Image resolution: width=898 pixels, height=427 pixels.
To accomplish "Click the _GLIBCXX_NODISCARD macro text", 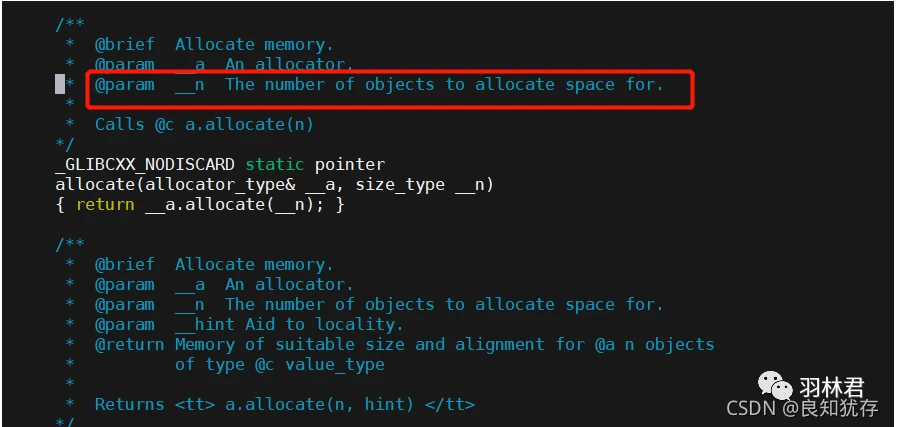I will [x=145, y=165].
